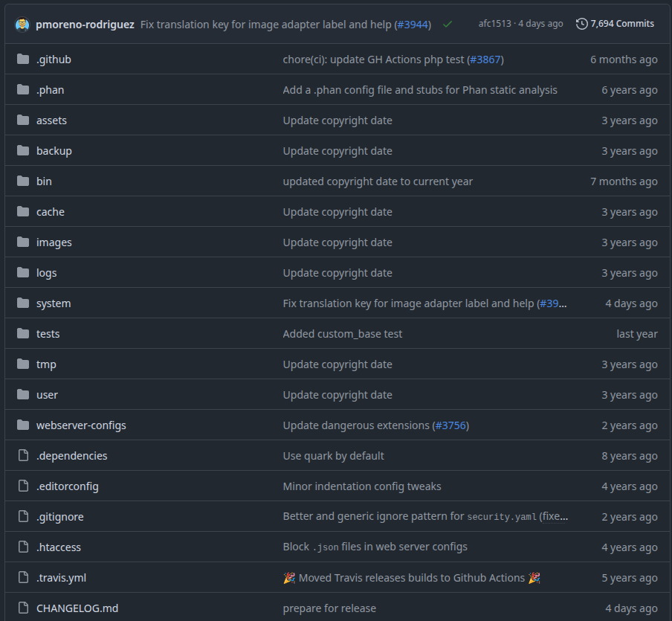This screenshot has height=621, width=672.
Task: Open the tests directory
Action: coord(48,334)
